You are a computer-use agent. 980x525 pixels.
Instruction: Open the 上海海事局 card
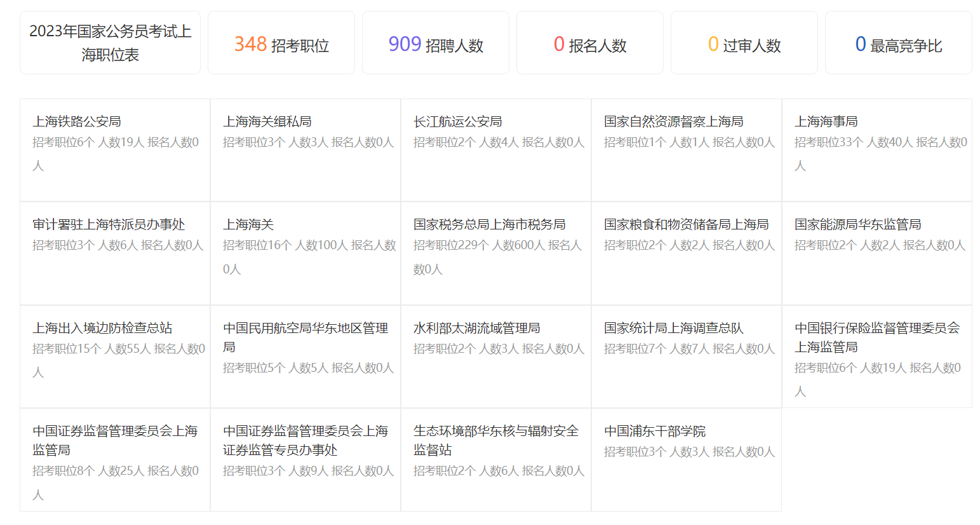click(877, 150)
